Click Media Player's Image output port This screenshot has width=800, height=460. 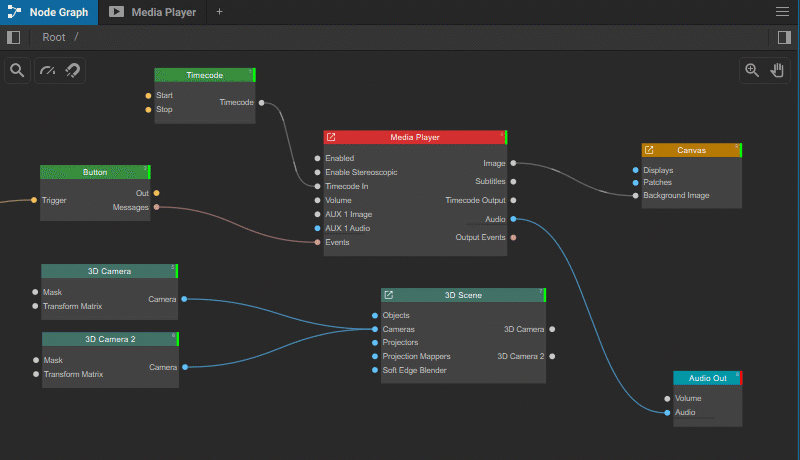[x=513, y=163]
